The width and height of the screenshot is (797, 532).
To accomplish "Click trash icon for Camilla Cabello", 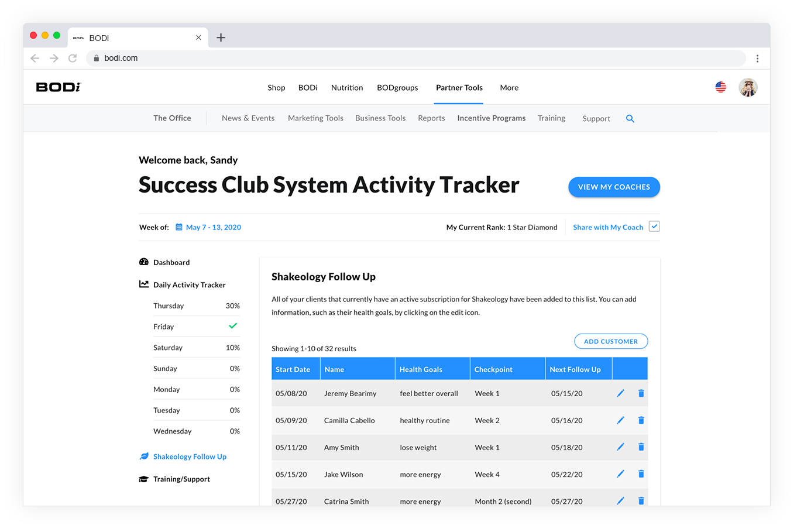I will click(x=641, y=420).
